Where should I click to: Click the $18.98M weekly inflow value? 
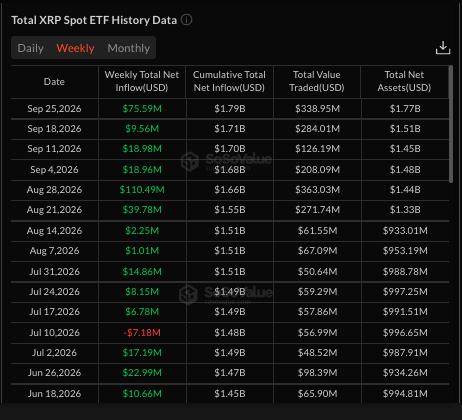[x=142, y=149]
